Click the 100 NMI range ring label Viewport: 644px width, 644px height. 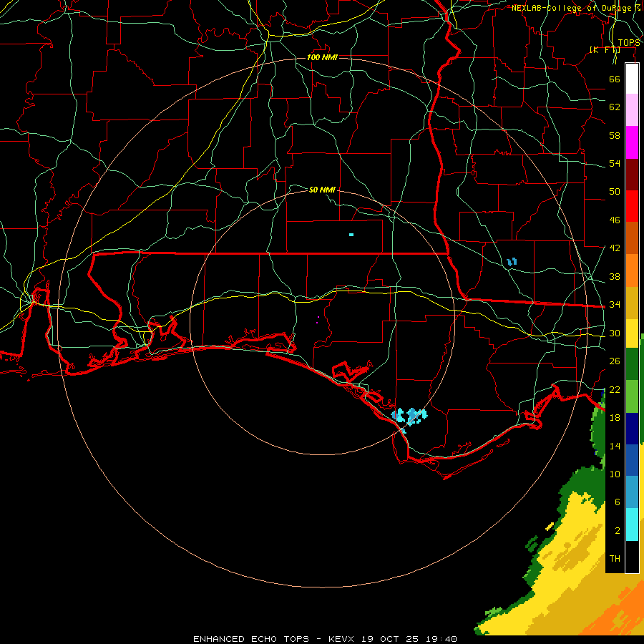click(322, 57)
